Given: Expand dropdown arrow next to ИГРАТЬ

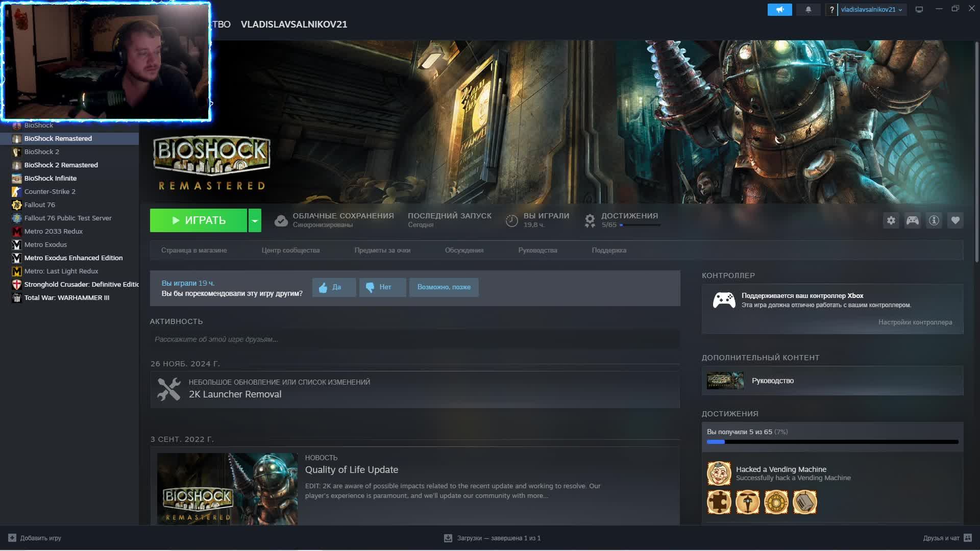Looking at the screenshot, I should [x=255, y=220].
